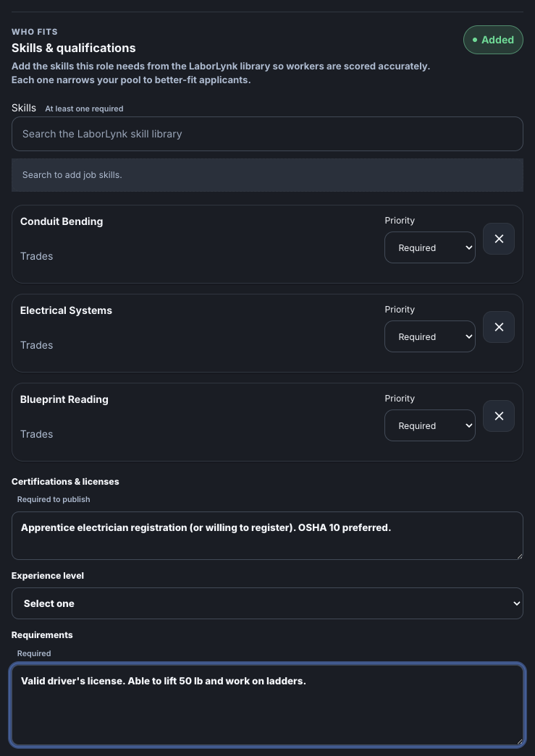This screenshot has height=756, width=535.
Task: Grab the Certifications textarea resize handle
Action: click(x=519, y=556)
